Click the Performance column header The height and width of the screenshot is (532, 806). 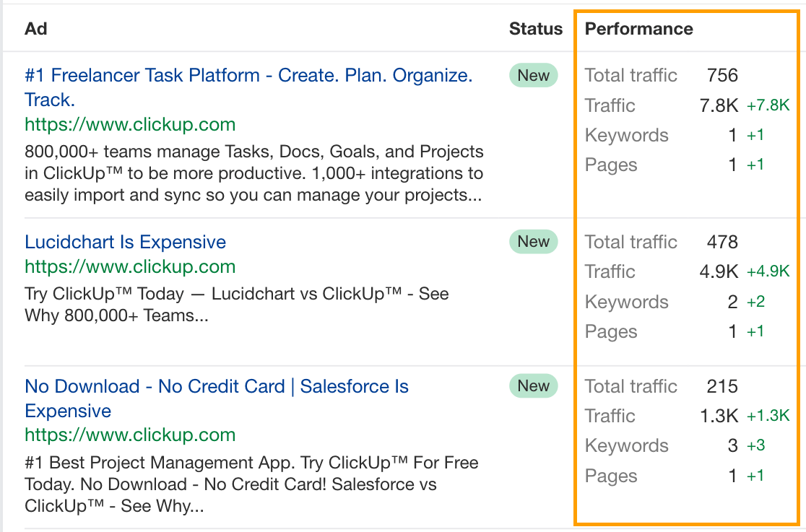pos(638,29)
